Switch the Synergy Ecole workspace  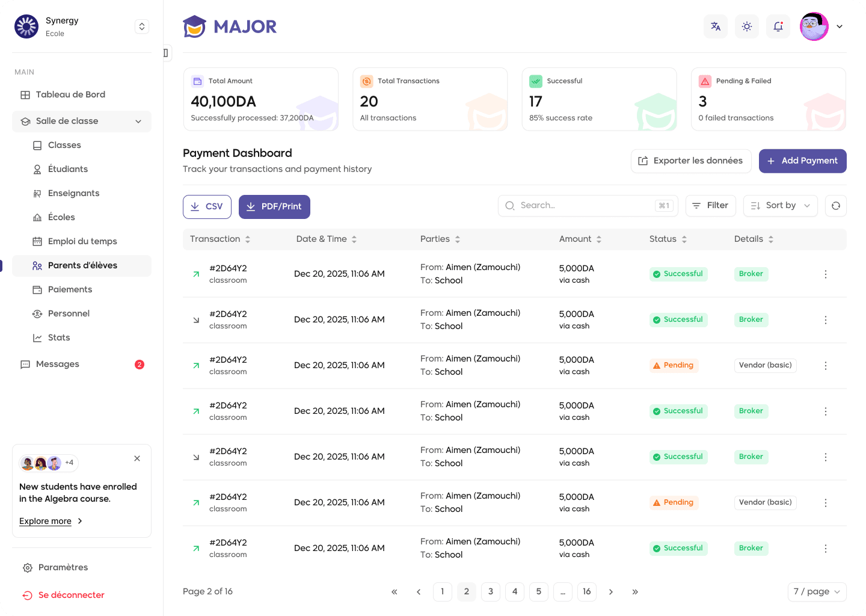coord(142,26)
